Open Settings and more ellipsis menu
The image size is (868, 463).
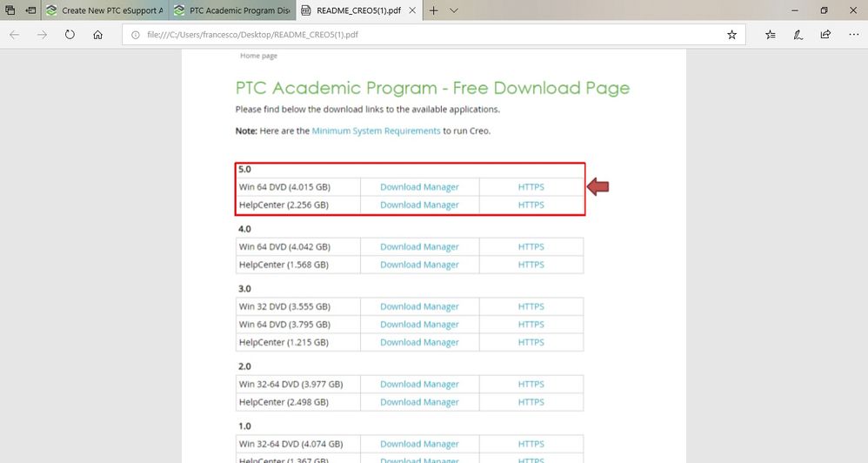[x=853, y=35]
